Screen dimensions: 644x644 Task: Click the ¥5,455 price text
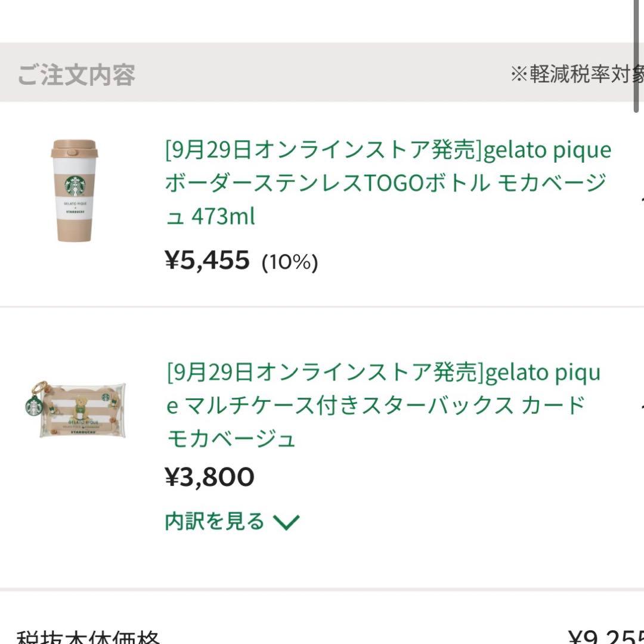[206, 261]
